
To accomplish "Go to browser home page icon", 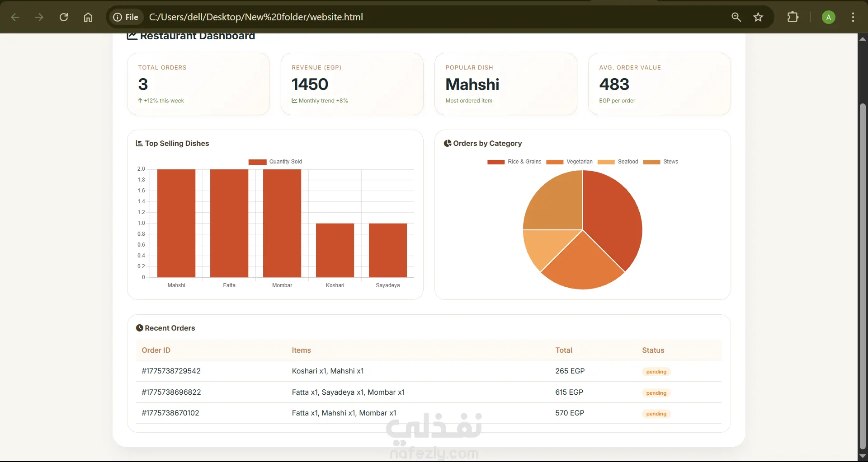I will [88, 17].
